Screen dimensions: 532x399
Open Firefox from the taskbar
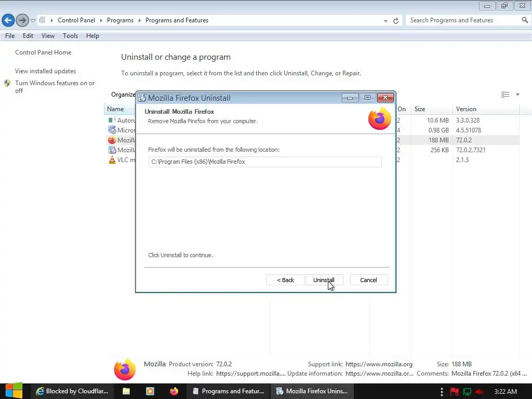pyautogui.click(x=174, y=391)
